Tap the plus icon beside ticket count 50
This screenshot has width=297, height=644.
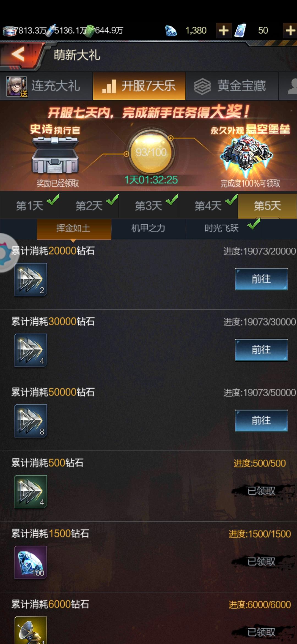pyautogui.click(x=290, y=30)
